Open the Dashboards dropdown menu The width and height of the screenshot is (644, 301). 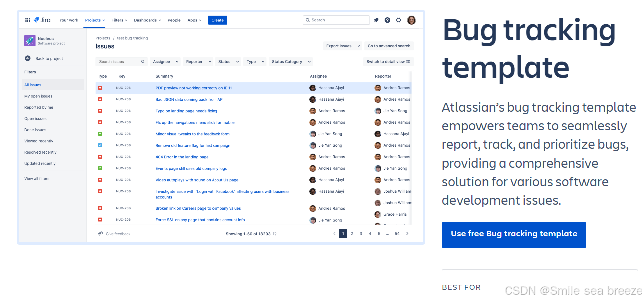148,20
